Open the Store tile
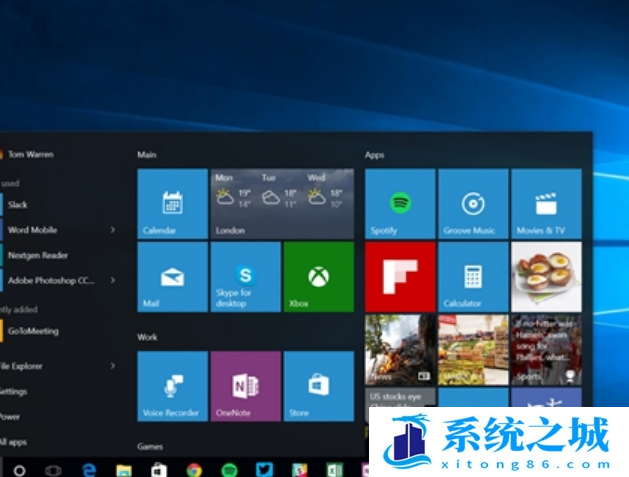The width and height of the screenshot is (629, 477). pyautogui.click(x=319, y=386)
